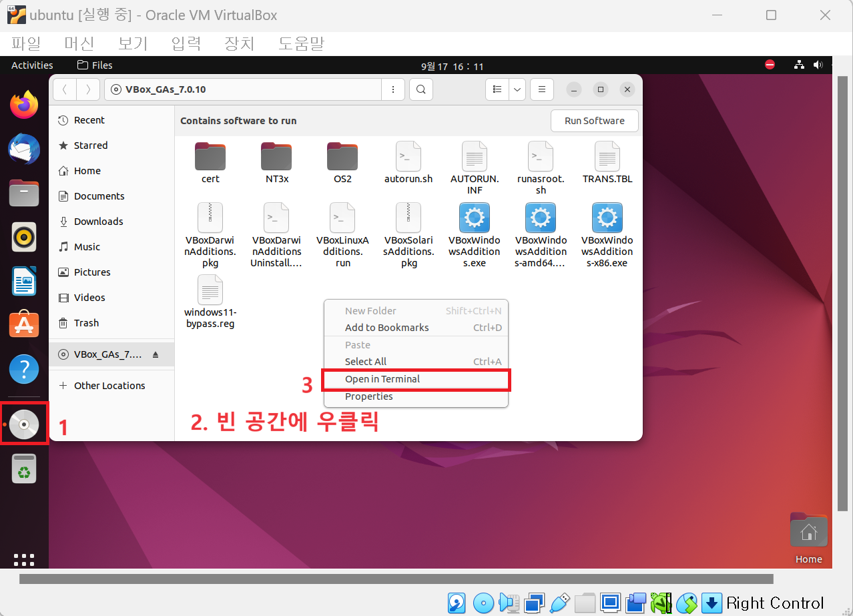Open the path bar three-dot menu
Screen dimensions: 853x616
point(393,89)
